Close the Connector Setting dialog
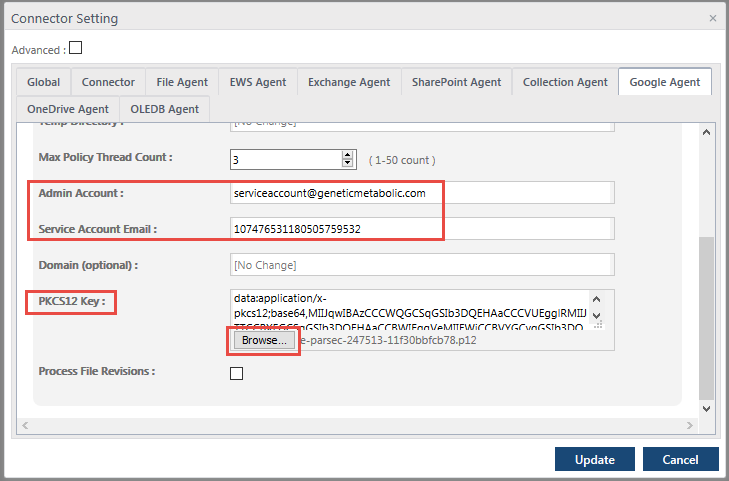Screen dimensions: 729x481 pyautogui.click(x=712, y=18)
